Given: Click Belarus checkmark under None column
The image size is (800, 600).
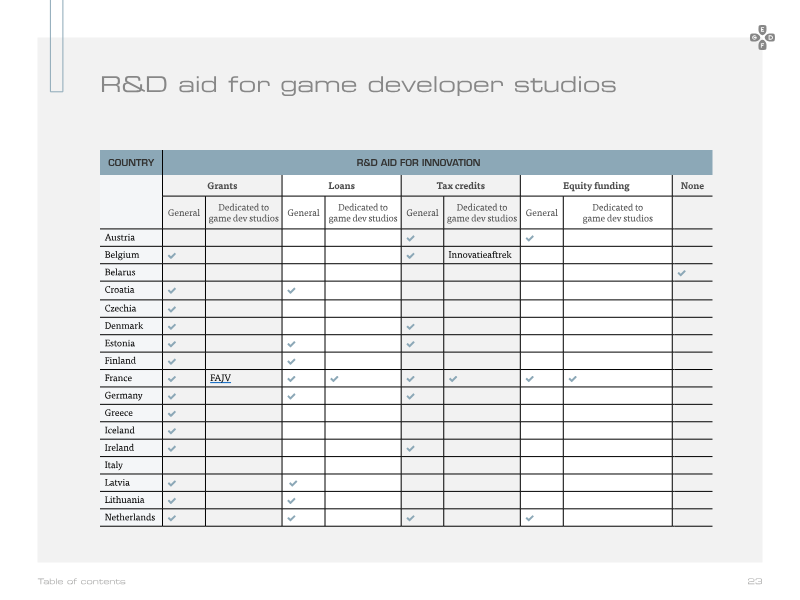Looking at the screenshot, I should [x=682, y=273].
